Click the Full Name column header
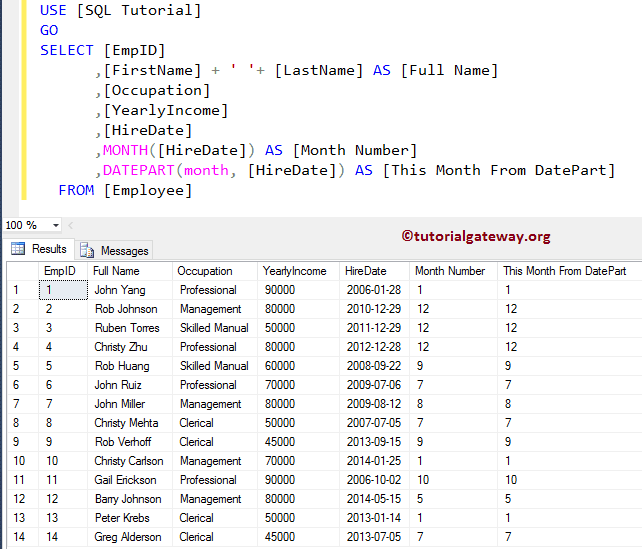The height and width of the screenshot is (549, 642). click(116, 271)
